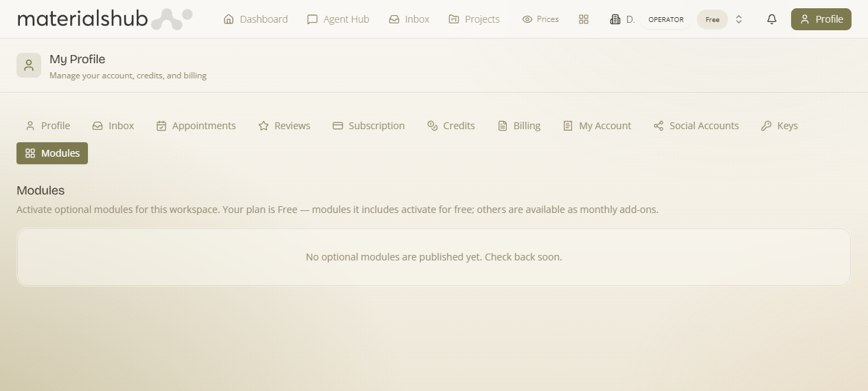Click the Profile button in header
Image resolution: width=868 pixels, height=391 pixels.
(x=821, y=19)
